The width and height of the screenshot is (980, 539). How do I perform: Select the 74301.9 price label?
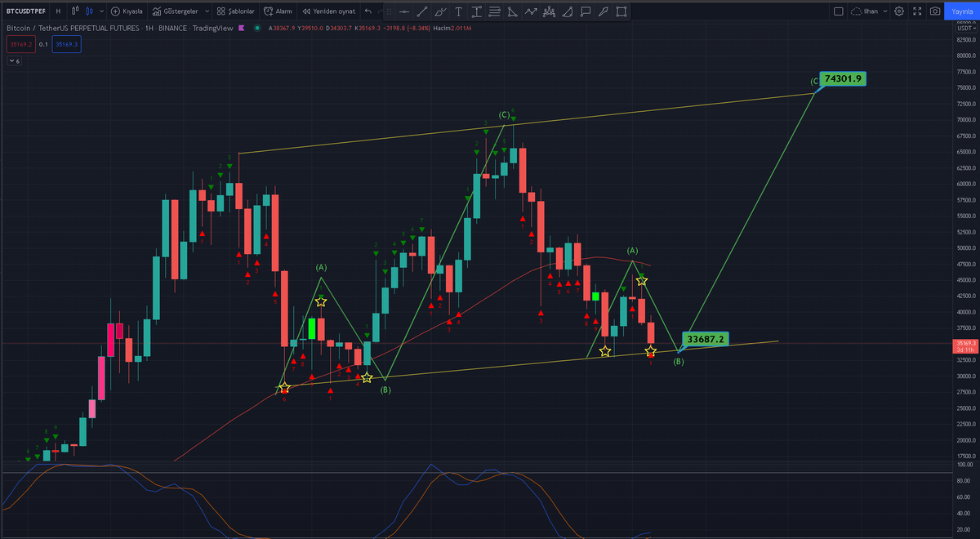[x=844, y=79]
